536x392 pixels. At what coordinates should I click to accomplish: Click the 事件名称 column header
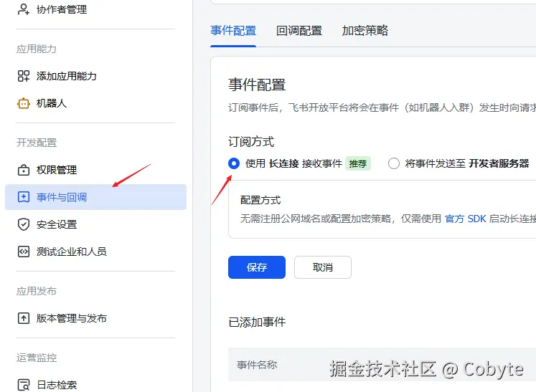click(257, 365)
